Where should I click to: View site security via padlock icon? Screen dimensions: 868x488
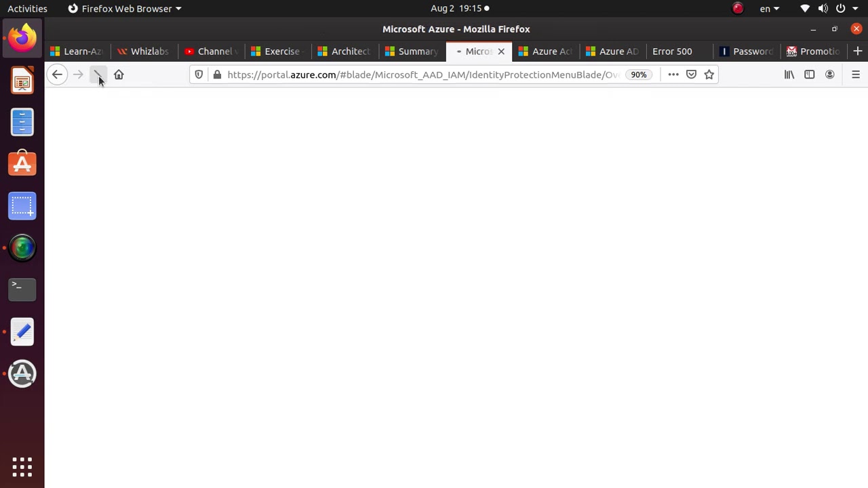tap(217, 75)
